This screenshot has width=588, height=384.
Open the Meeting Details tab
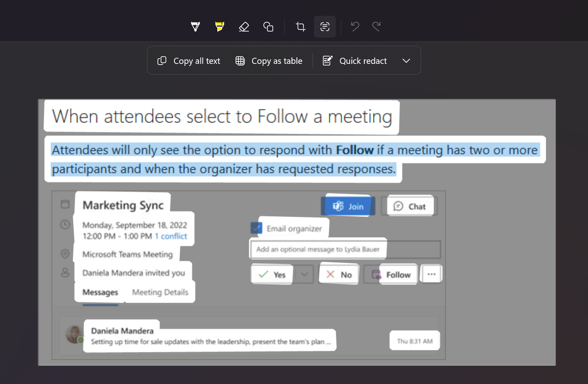coord(159,292)
